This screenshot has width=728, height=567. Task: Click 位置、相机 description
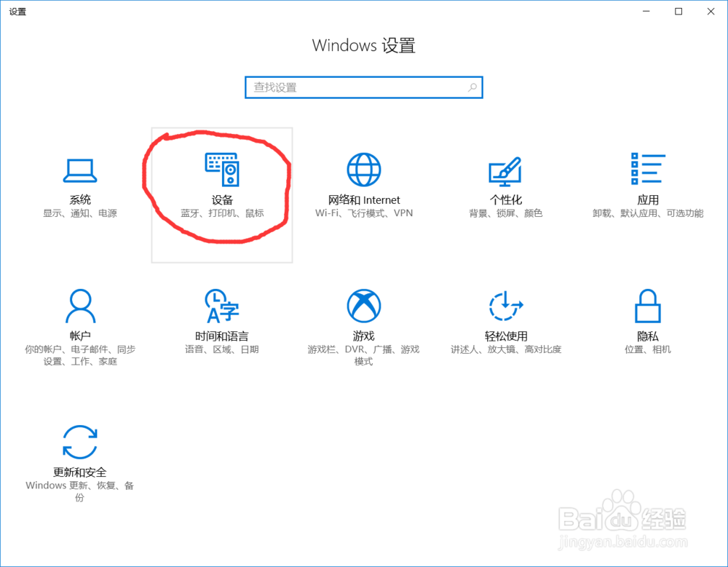[x=648, y=349]
